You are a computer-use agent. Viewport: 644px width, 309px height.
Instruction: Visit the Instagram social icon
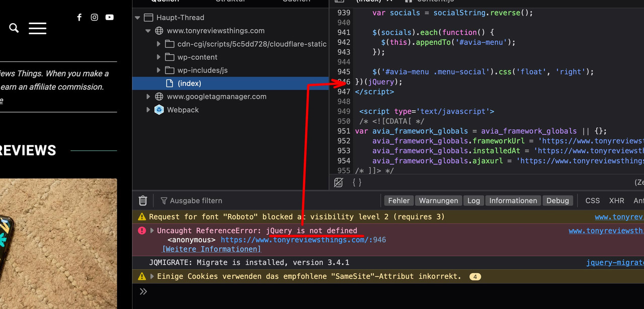[94, 17]
